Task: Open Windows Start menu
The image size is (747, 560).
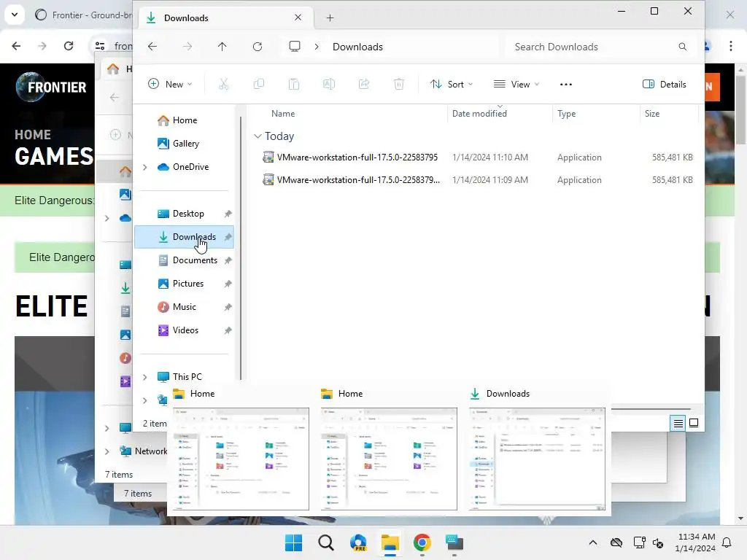Action: [293, 542]
